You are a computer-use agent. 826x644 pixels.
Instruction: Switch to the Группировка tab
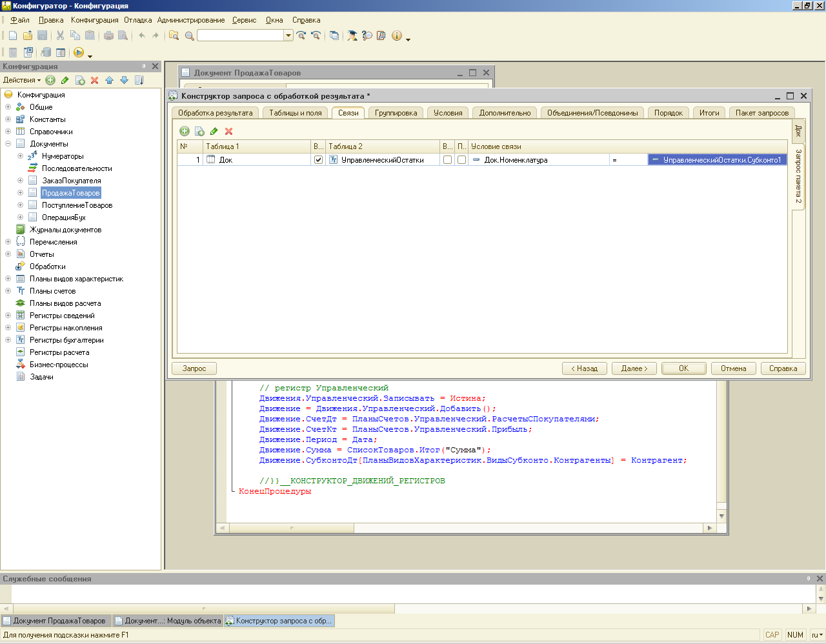396,113
